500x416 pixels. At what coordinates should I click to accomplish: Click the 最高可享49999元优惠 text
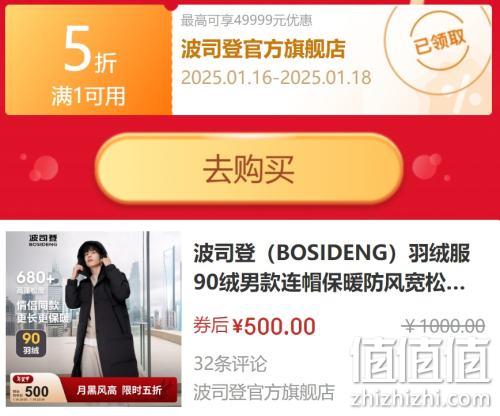pos(247,21)
